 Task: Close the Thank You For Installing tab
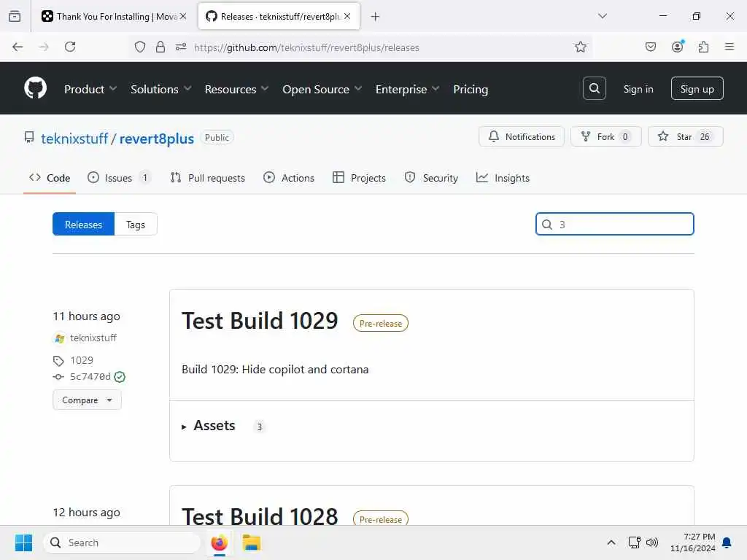[183, 16]
